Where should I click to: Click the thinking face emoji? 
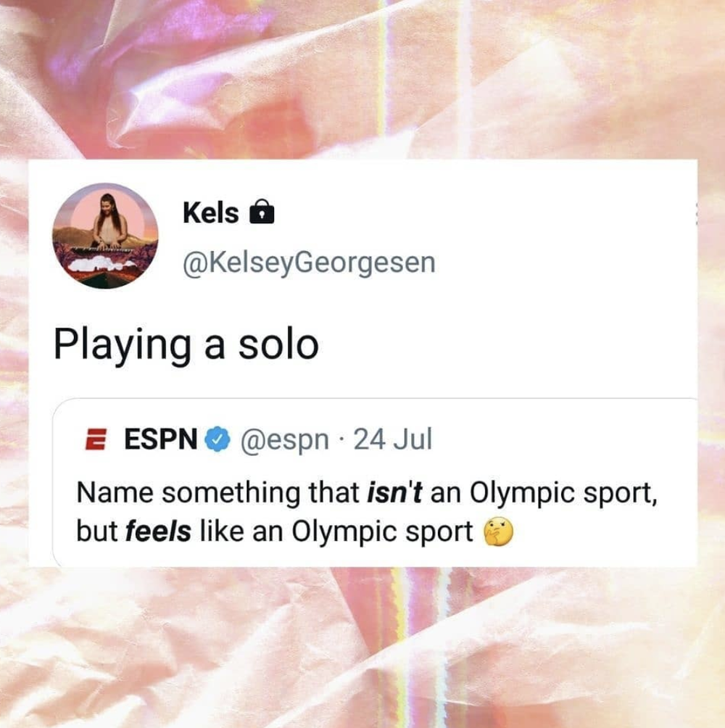point(499,531)
